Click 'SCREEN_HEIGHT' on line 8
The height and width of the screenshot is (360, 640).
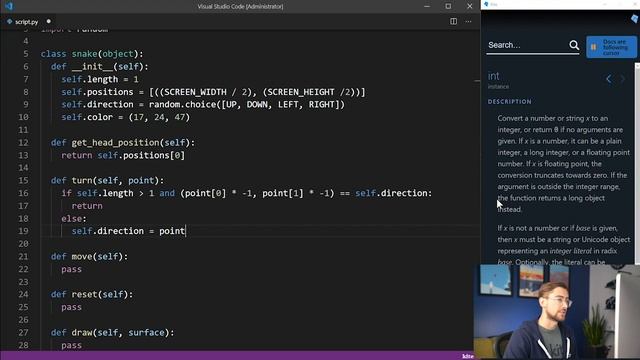click(x=302, y=92)
